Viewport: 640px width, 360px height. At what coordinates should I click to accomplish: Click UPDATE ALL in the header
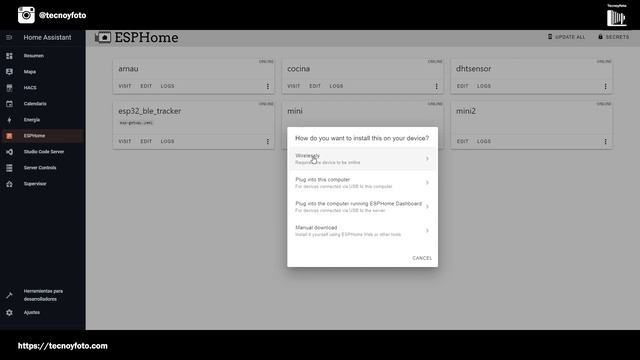(567, 37)
